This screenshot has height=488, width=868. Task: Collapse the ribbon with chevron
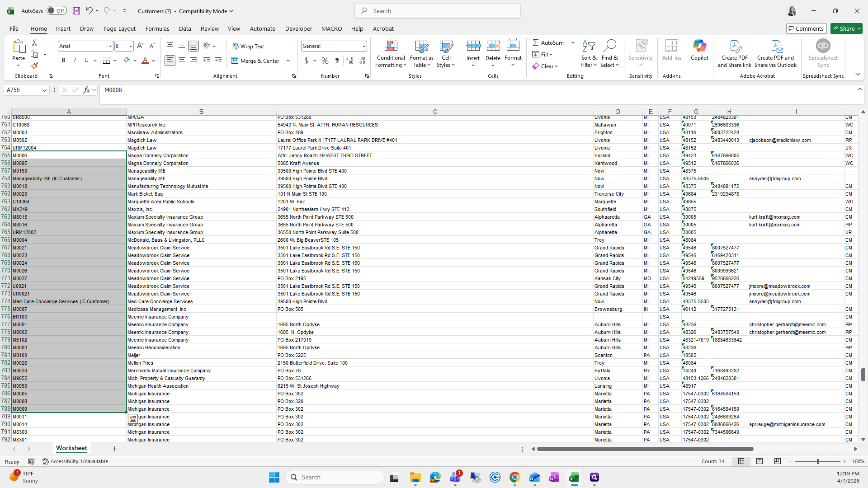(x=858, y=75)
